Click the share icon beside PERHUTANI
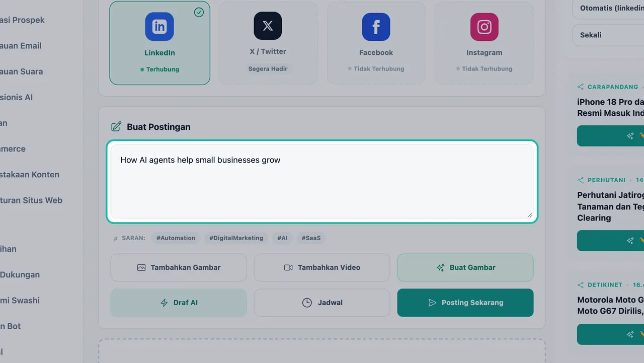Screen dimensions: 644x363 [581, 180]
